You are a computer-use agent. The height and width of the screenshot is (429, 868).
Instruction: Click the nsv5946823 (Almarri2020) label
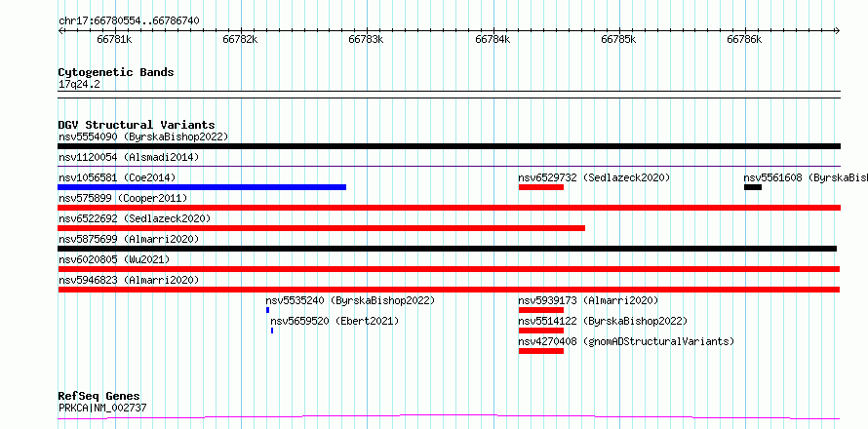click(129, 280)
